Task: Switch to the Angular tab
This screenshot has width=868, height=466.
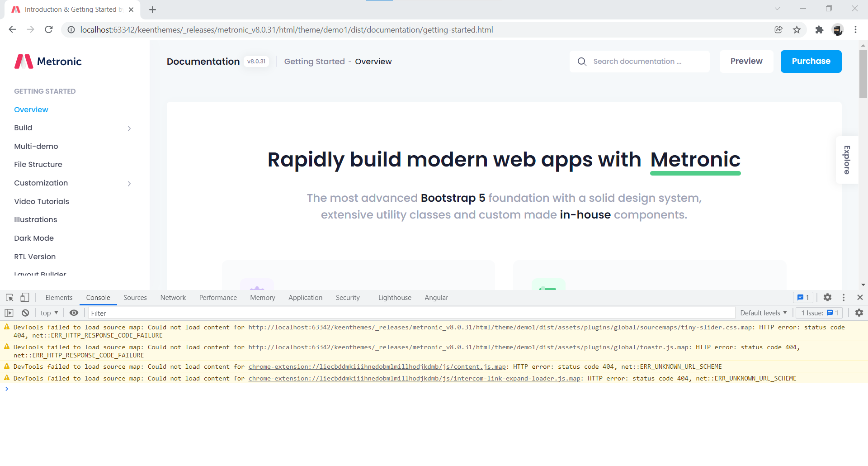Action: pyautogui.click(x=436, y=297)
